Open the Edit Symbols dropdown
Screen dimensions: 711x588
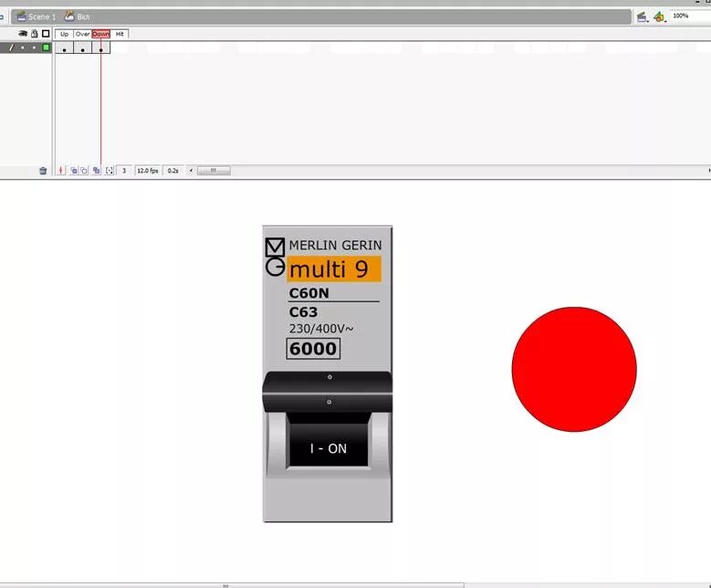(660, 17)
